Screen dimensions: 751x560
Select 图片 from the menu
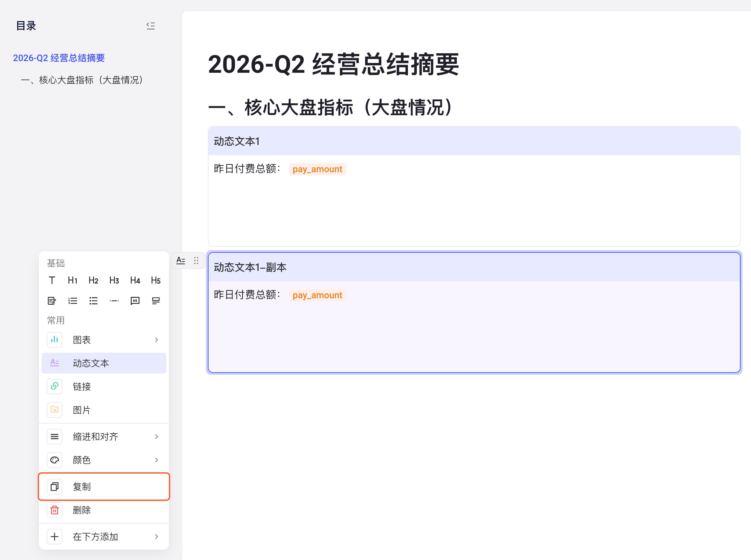(x=104, y=410)
